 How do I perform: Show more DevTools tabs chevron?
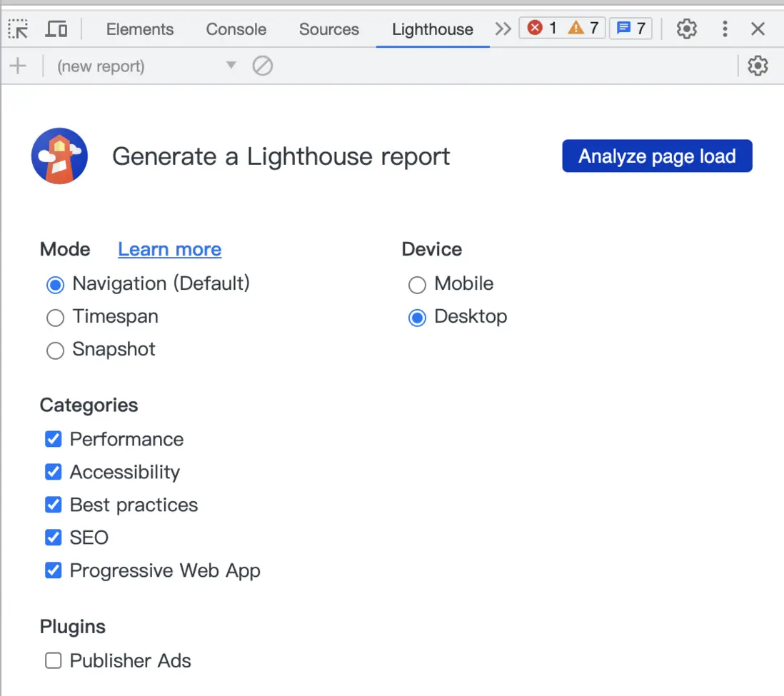[503, 29]
